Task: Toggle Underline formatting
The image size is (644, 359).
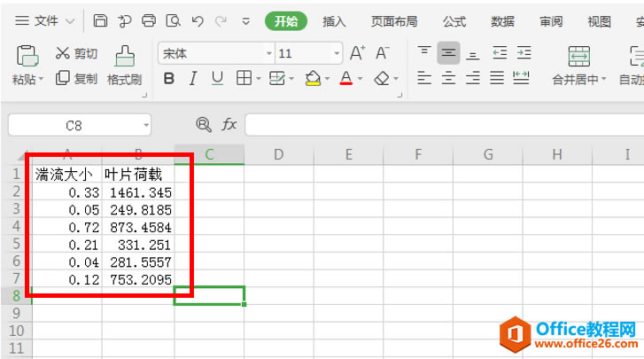Action: click(217, 78)
